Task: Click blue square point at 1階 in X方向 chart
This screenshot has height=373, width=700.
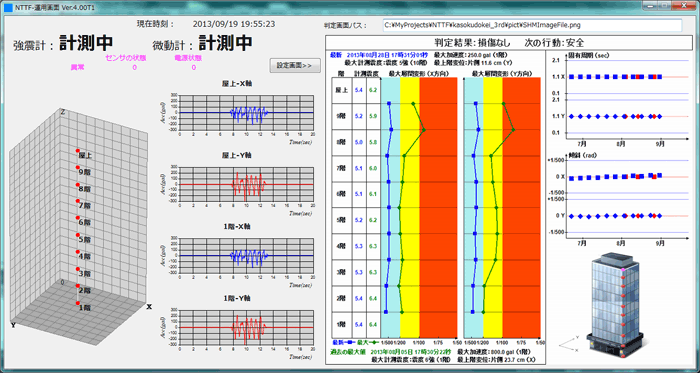Action: tap(386, 312)
